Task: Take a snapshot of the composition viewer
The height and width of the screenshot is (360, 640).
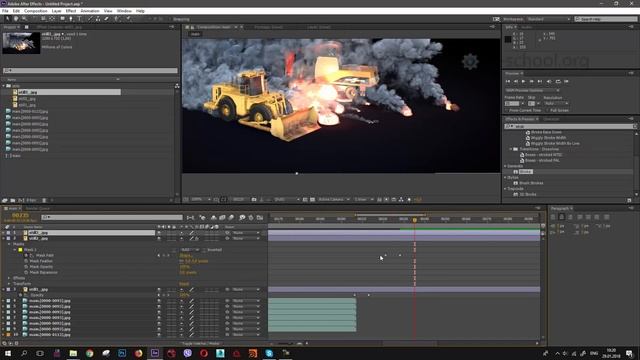Action: pos(254,200)
